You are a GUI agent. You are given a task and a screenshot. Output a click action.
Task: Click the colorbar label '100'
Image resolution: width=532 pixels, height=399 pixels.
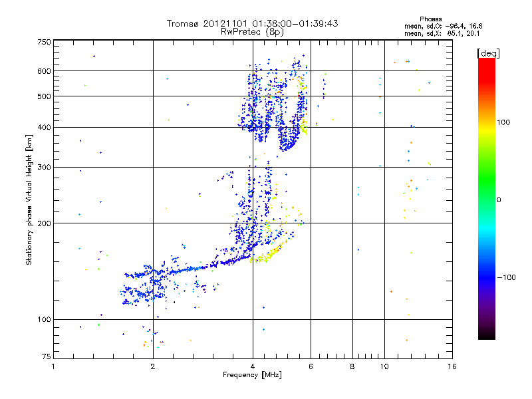coord(503,122)
